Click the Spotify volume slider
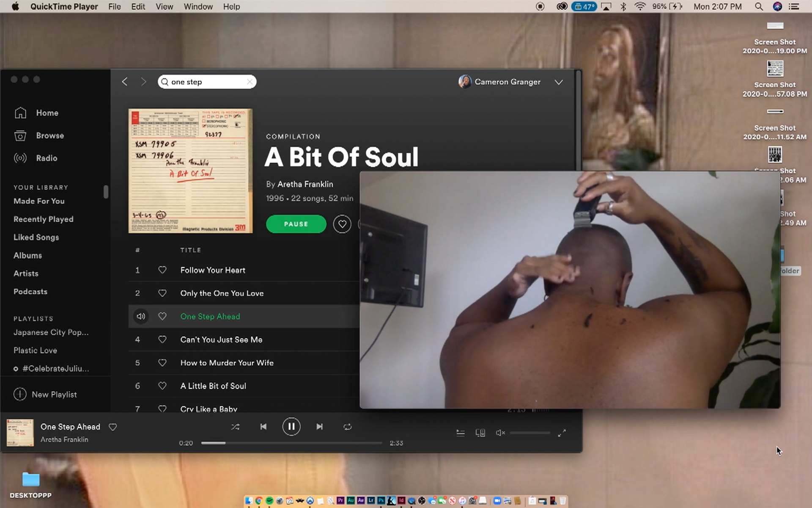Viewport: 812px width, 508px height. 530,433
